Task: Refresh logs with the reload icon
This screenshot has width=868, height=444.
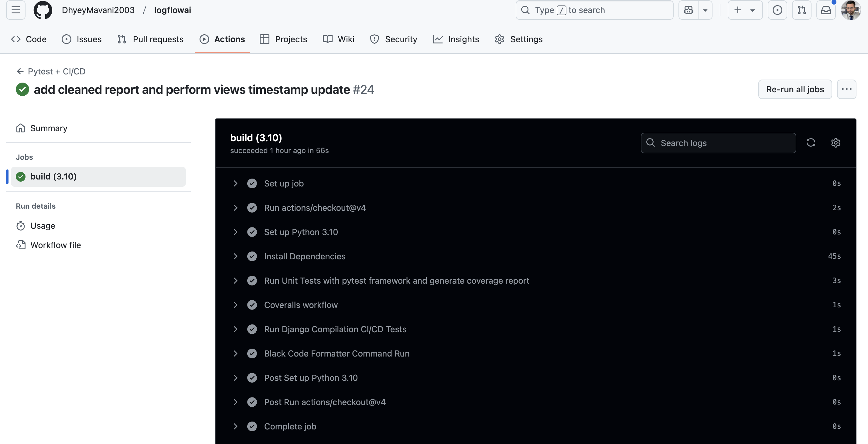Action: pyautogui.click(x=811, y=143)
